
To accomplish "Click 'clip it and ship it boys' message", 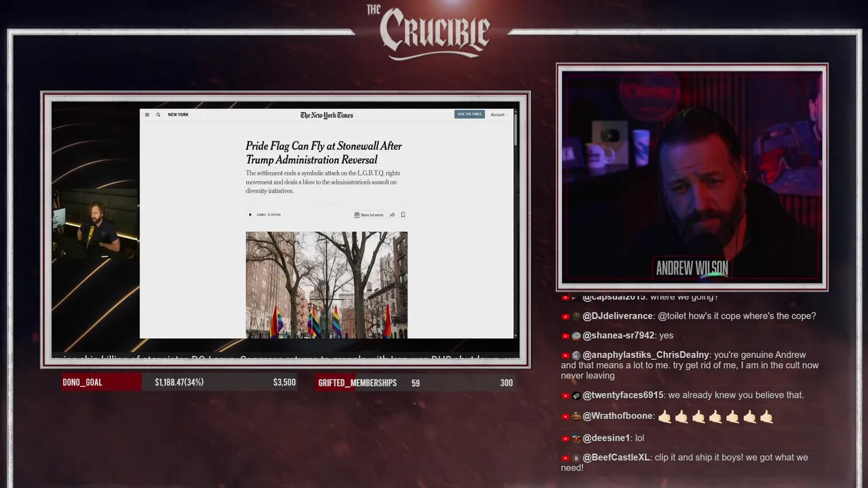I will point(684,462).
